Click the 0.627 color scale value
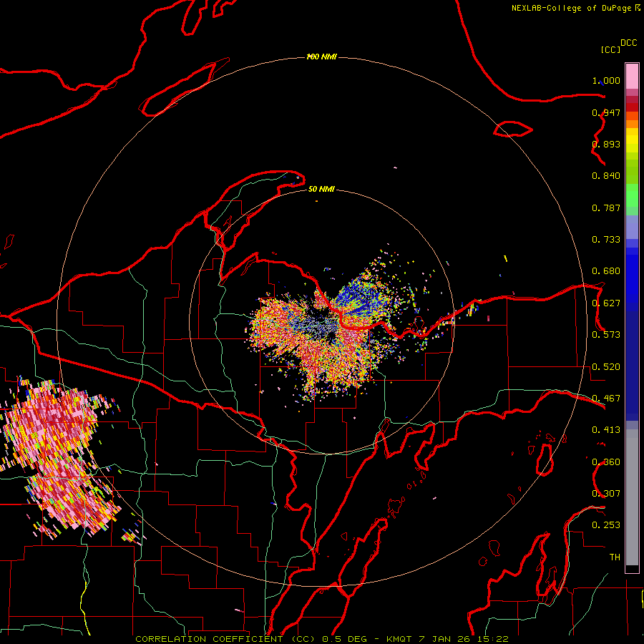 606,303
